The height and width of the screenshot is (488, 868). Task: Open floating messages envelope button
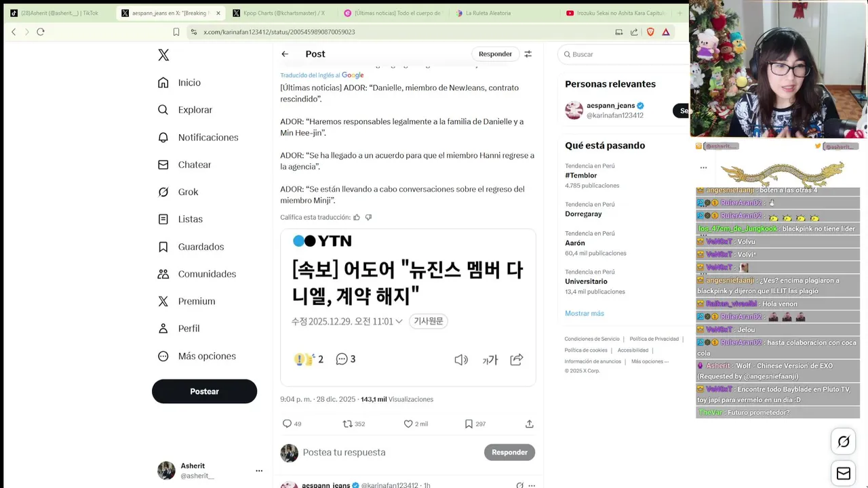844,473
